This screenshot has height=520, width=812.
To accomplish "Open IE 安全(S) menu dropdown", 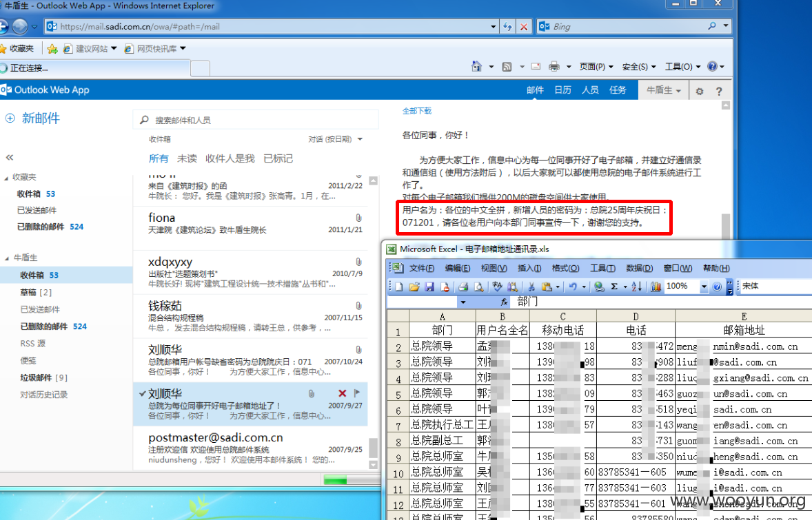I will (x=638, y=67).
